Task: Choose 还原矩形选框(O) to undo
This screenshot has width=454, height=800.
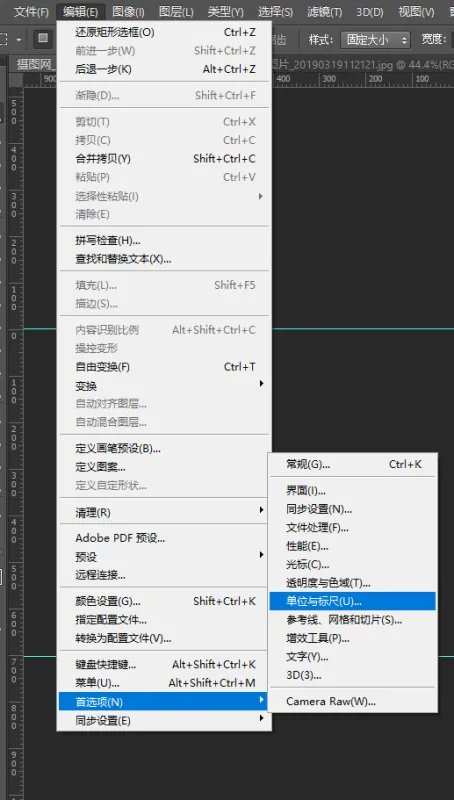Action: [164, 32]
